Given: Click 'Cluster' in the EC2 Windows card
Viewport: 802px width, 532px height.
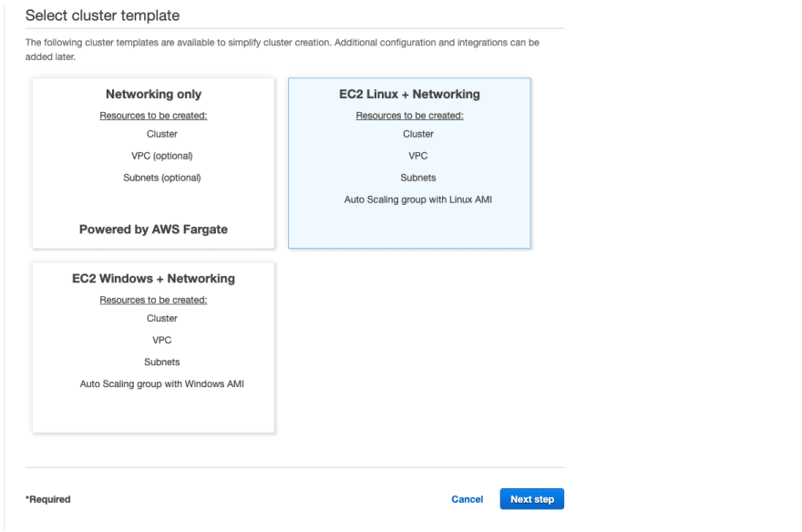Looking at the screenshot, I should [x=161, y=318].
